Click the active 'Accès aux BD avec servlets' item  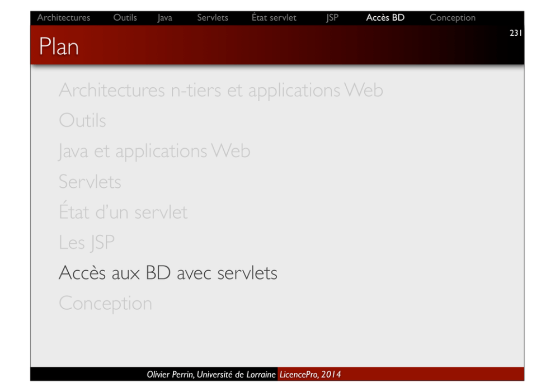coord(168,273)
